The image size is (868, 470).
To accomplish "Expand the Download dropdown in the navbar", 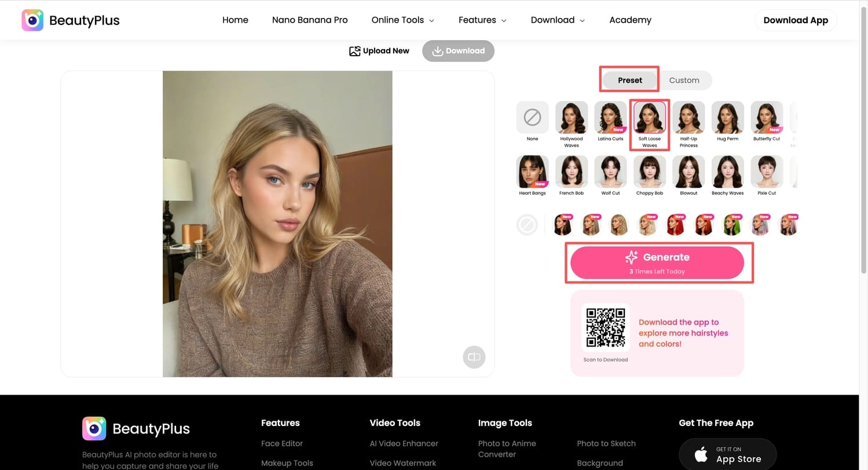I will [x=557, y=20].
